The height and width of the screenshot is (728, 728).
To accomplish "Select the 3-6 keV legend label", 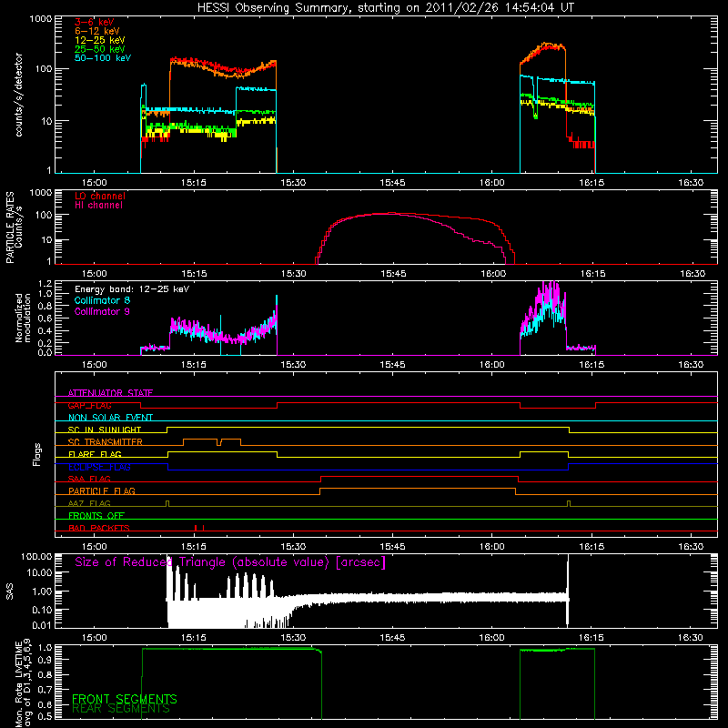I will click(x=95, y=22).
